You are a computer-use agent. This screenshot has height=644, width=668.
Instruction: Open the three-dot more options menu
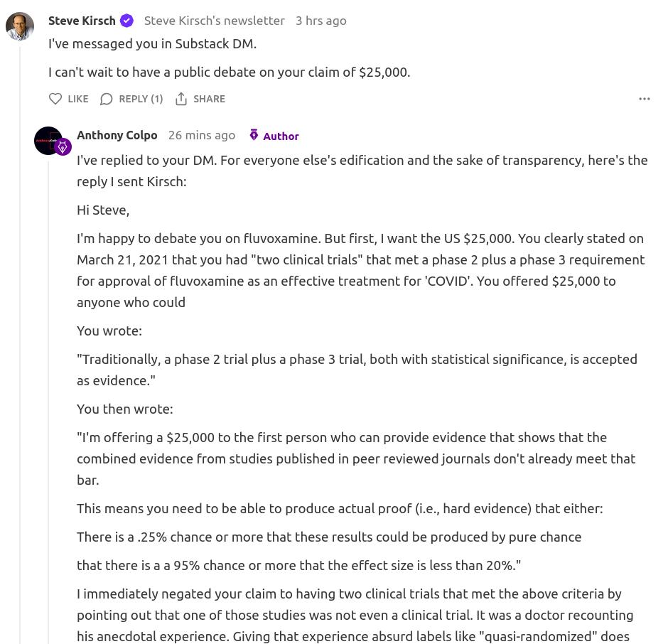tap(645, 99)
